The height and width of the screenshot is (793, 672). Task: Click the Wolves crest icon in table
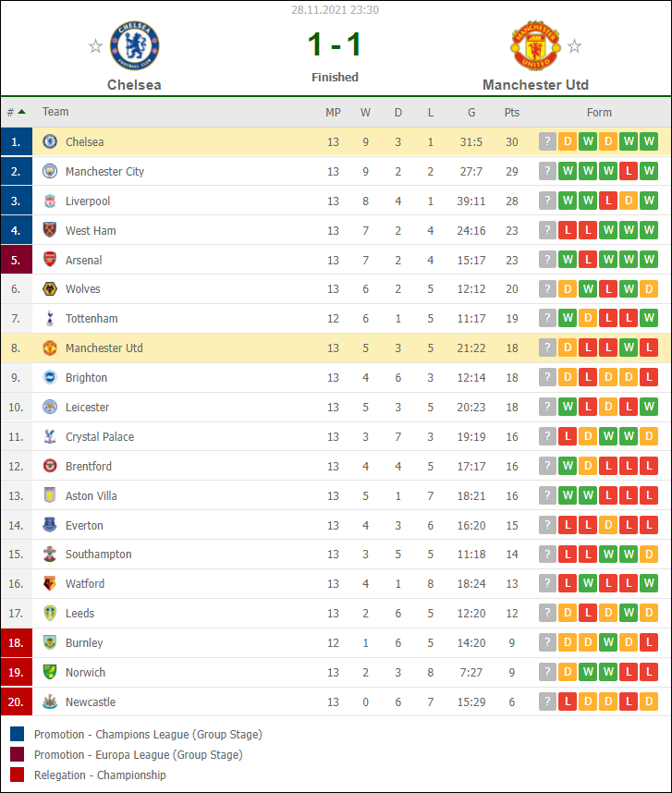(x=50, y=288)
